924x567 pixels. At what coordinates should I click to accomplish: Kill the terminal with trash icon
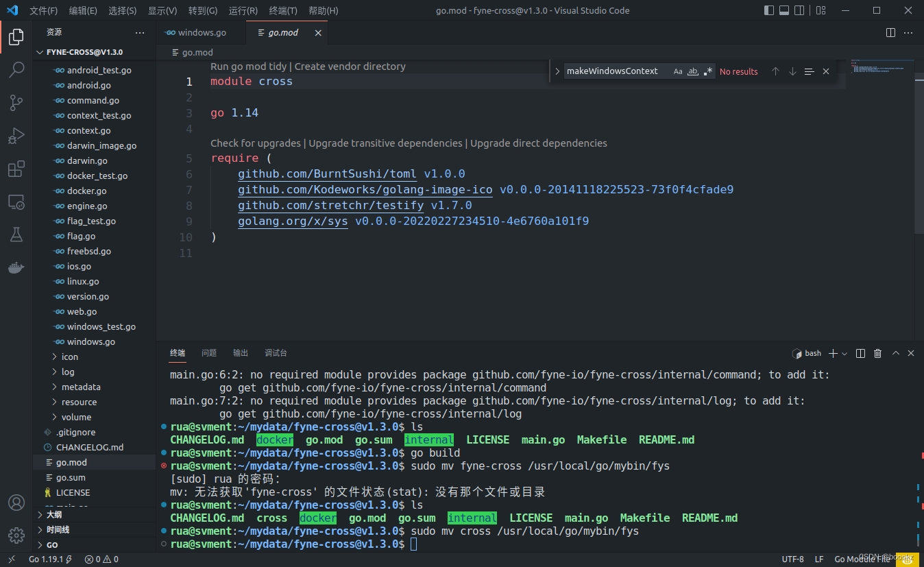(x=878, y=353)
